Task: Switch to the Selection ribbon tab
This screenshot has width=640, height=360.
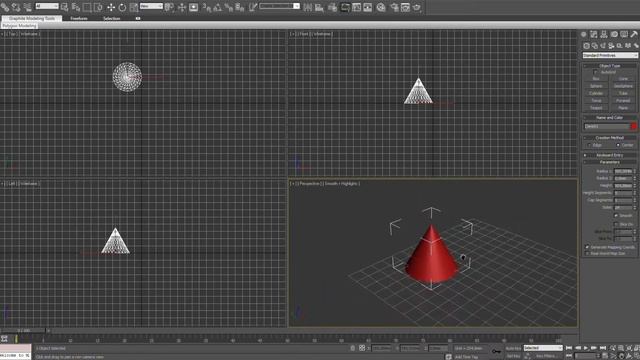Action: 111,19
